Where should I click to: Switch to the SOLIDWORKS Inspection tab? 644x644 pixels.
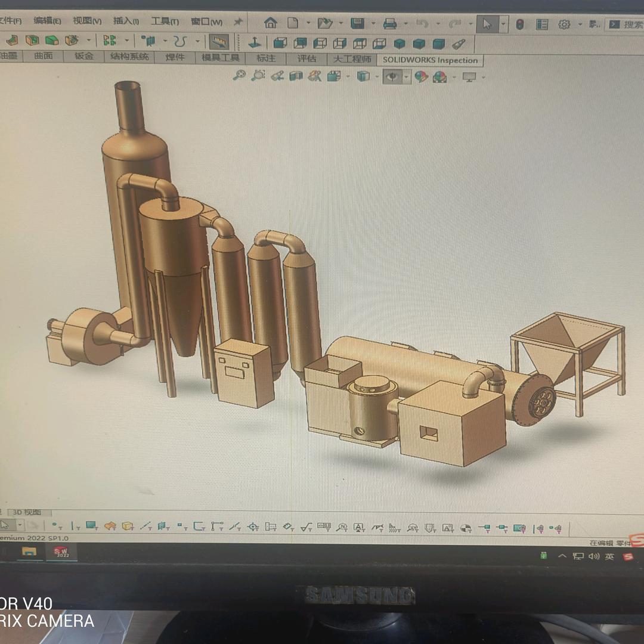pos(430,60)
